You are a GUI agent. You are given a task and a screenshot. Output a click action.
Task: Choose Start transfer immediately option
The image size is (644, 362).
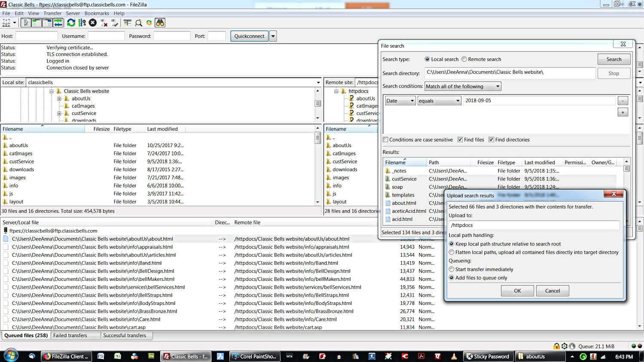click(x=452, y=269)
